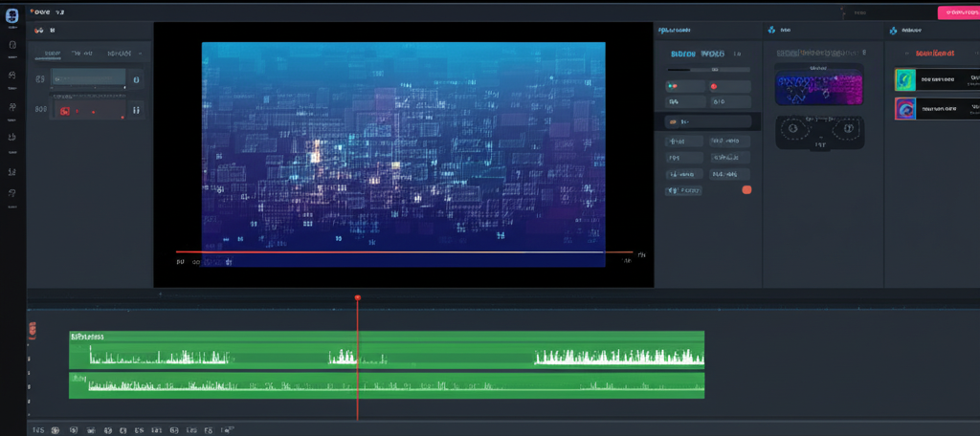This screenshot has width=980, height=436.
Task: Select the upper green audio clip
Action: tap(387, 350)
